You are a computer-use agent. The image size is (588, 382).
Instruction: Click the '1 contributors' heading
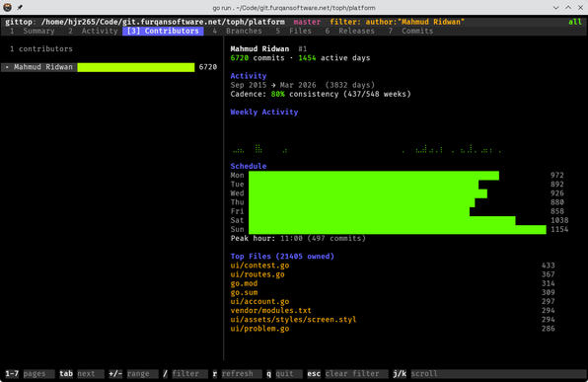click(x=41, y=48)
